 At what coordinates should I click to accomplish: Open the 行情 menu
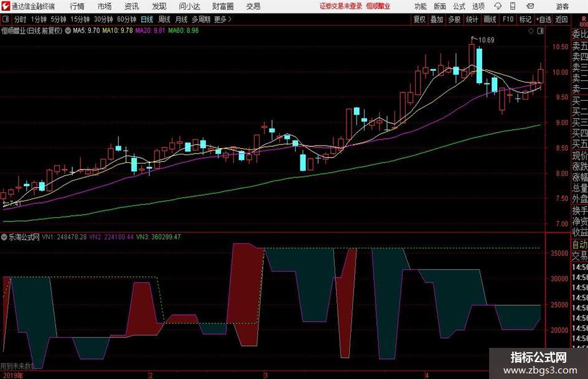(77, 6)
